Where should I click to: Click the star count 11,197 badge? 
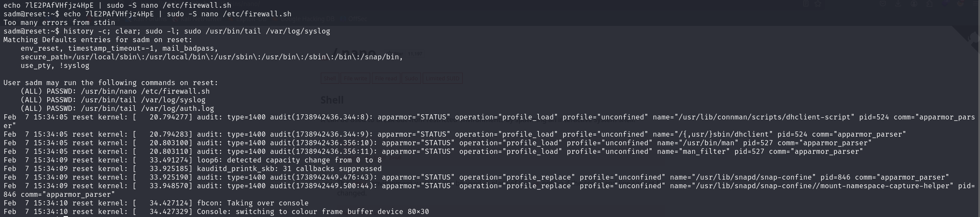(x=415, y=54)
